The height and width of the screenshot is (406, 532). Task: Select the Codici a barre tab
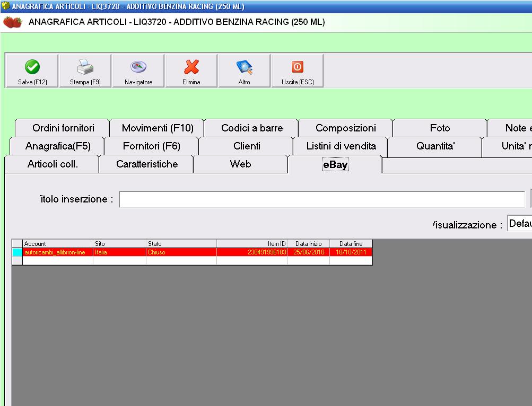pos(252,128)
